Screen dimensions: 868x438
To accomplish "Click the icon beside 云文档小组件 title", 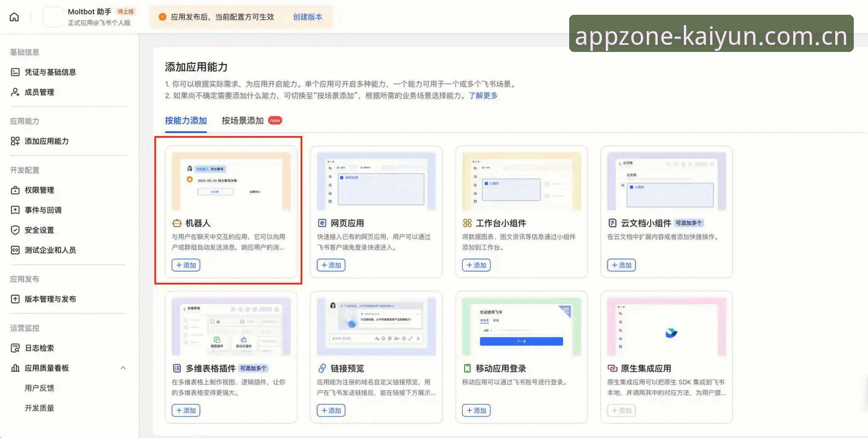I will 612,223.
